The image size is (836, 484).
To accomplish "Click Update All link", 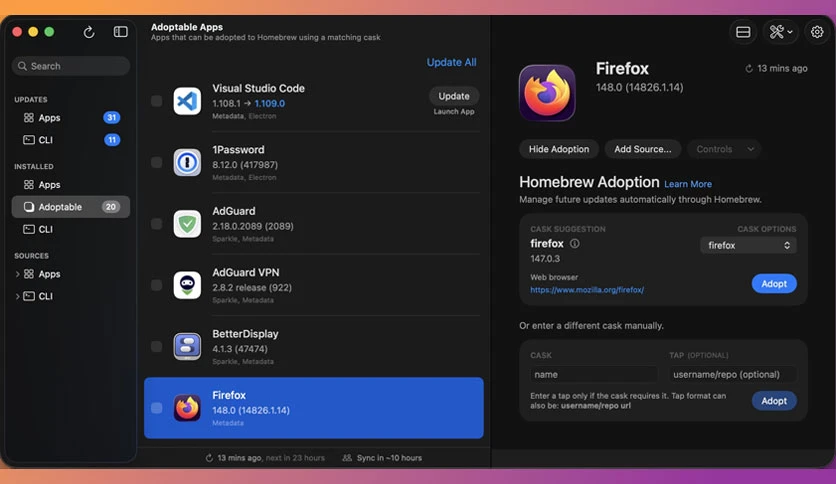I will [451, 62].
